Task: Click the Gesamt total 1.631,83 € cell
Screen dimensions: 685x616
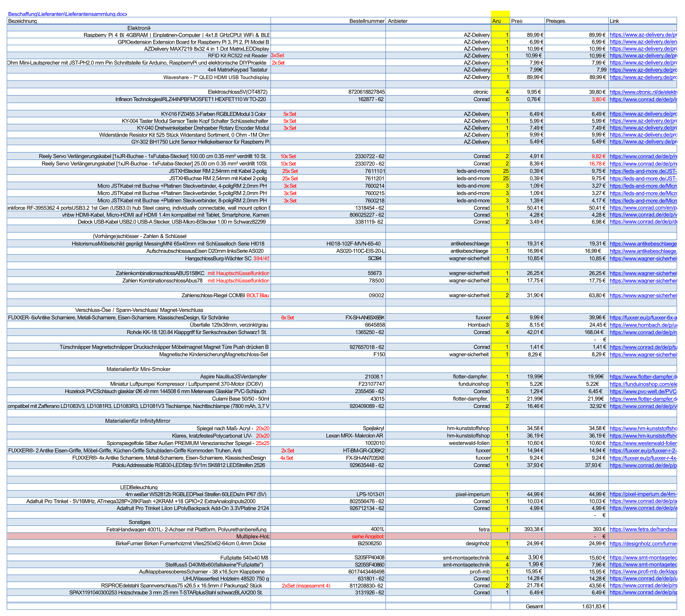Action: pos(593,606)
